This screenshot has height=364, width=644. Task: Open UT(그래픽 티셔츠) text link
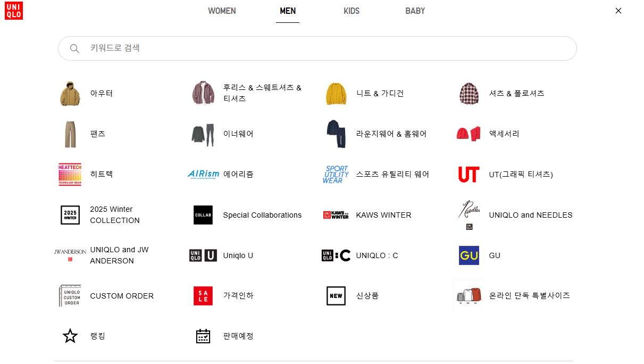(521, 175)
